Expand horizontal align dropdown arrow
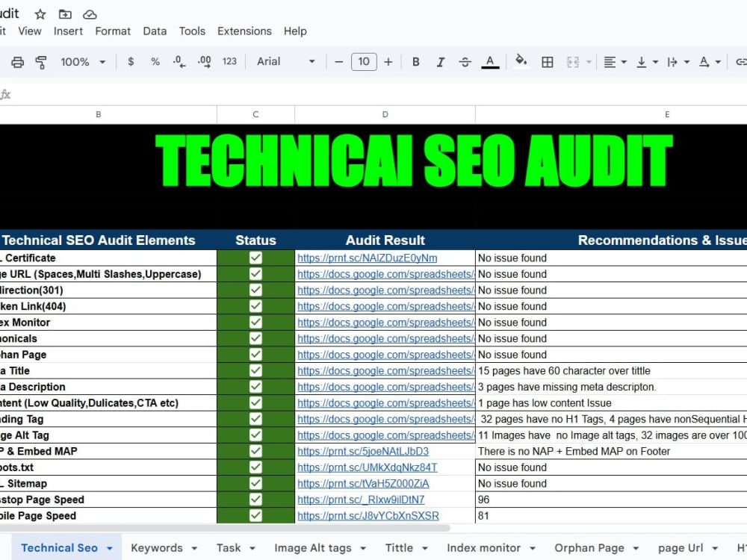 (x=624, y=62)
